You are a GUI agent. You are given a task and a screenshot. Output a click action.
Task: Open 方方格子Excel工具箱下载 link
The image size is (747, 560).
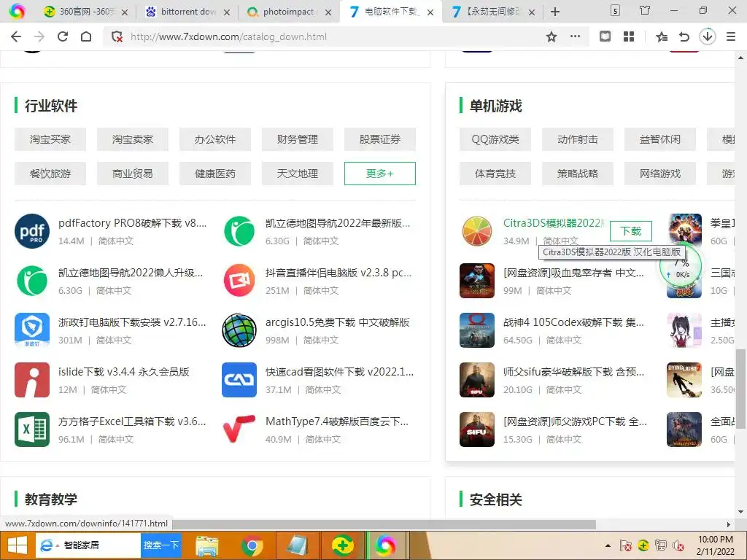(x=133, y=421)
